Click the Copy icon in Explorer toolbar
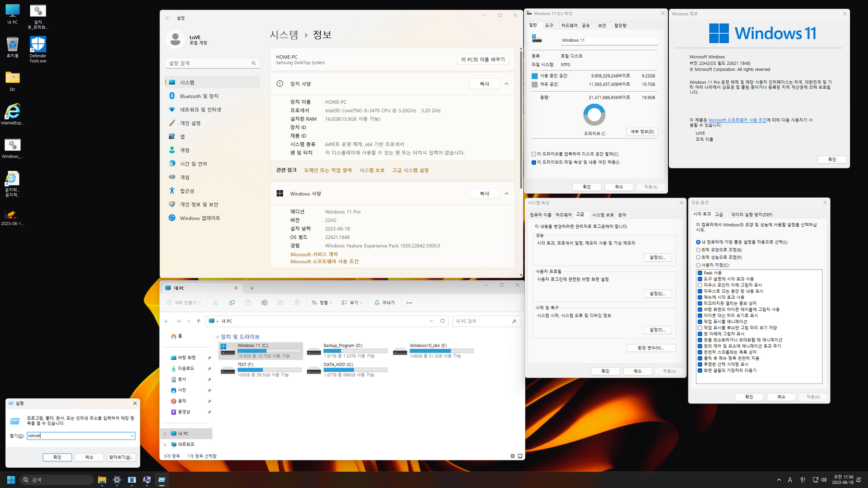The height and width of the screenshot is (488, 868). tap(232, 302)
